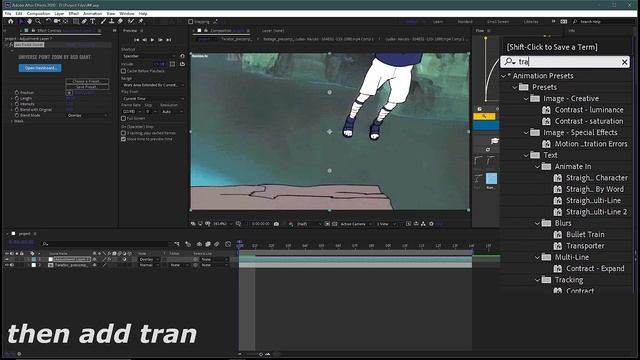Viewport: 640px width, 360px height.
Task: Click the Search Help magnifier icon
Action: tap(575, 22)
